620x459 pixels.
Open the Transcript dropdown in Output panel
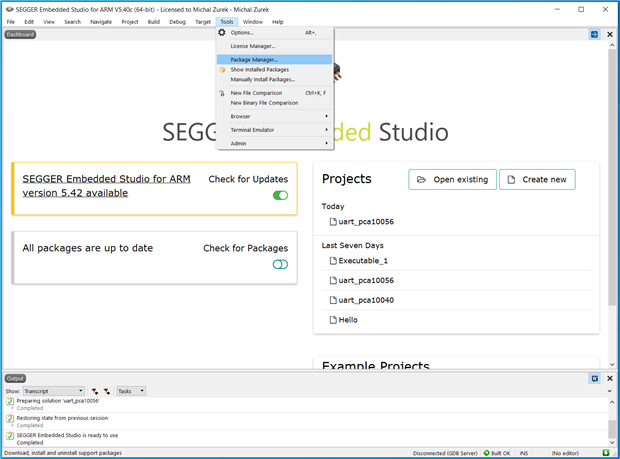(x=53, y=391)
